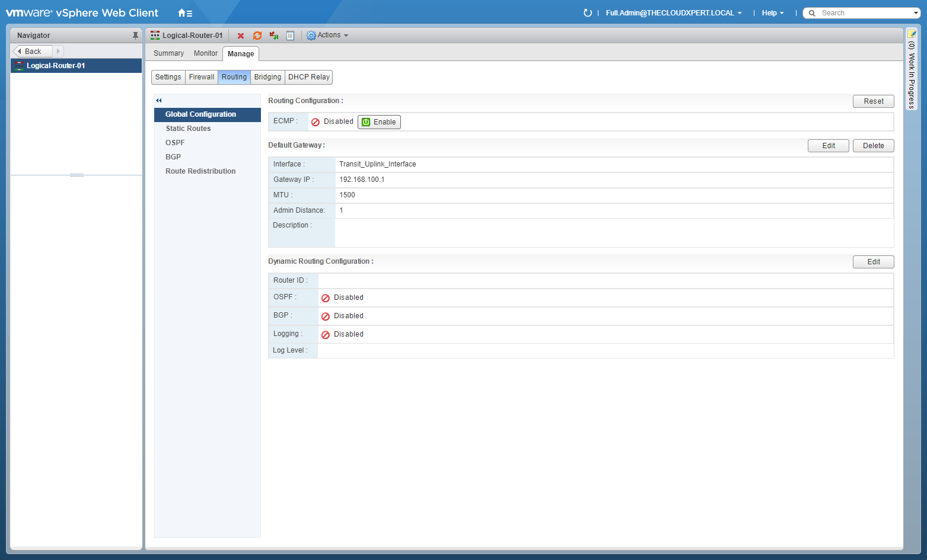The image size is (927, 560).
Task: Click the red X delete icon in toolbar
Action: [241, 36]
